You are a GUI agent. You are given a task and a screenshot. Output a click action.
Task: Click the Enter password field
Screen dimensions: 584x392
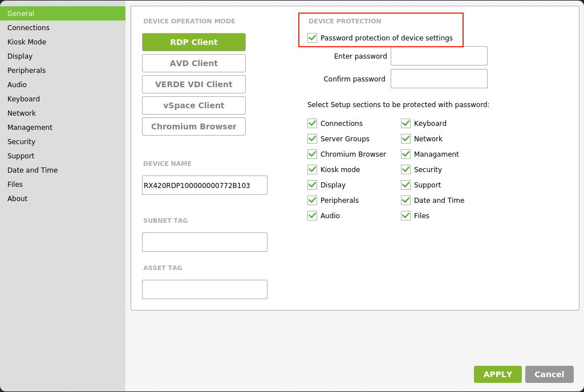(x=439, y=56)
